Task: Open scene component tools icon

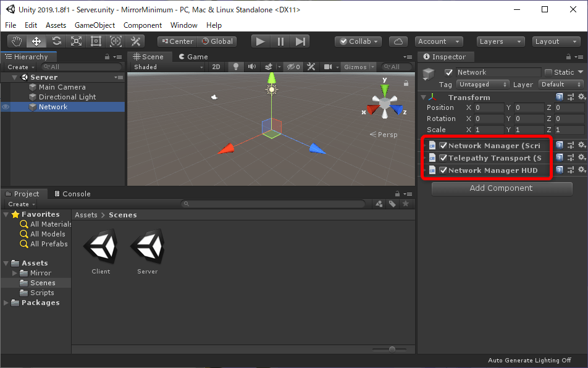Action: pos(311,67)
